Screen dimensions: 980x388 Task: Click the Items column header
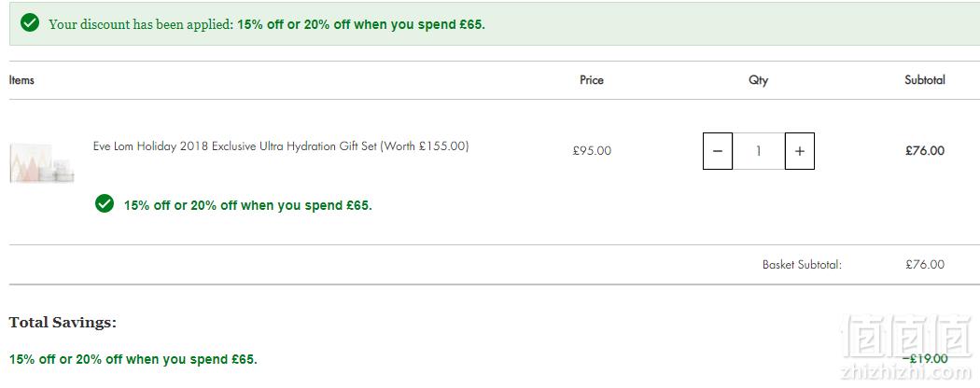click(21, 80)
